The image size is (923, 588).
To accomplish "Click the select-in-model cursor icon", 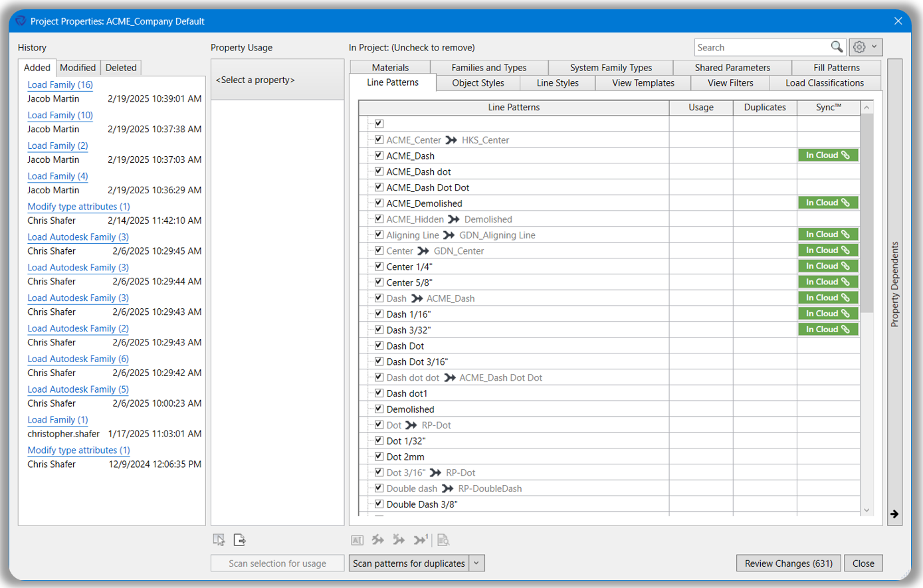I will [x=219, y=540].
